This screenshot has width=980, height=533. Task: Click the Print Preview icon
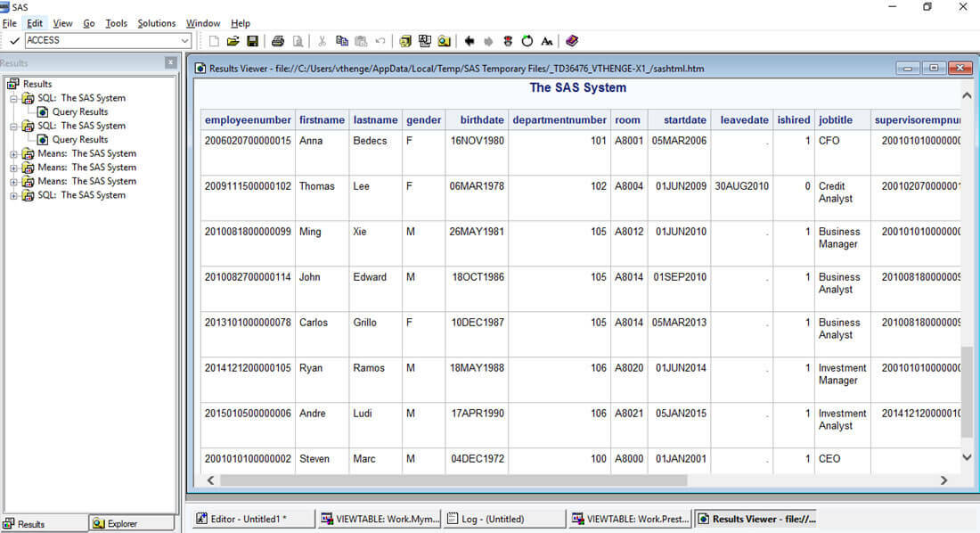pos(298,41)
